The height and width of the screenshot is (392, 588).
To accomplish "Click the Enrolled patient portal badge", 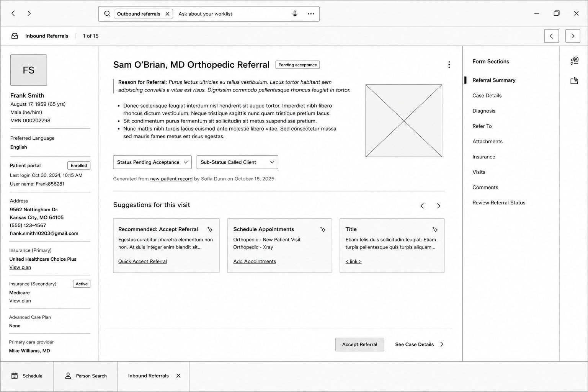I will 79,165.
